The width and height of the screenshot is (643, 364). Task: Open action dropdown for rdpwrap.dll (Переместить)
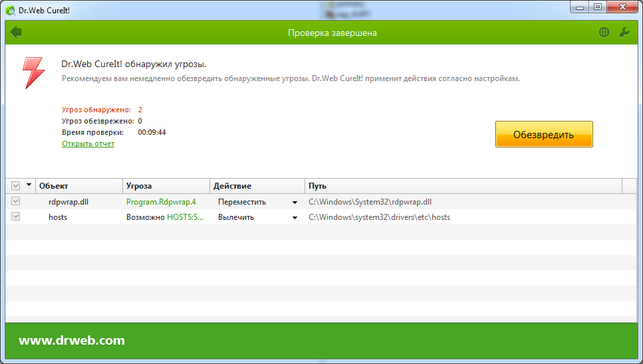coord(295,203)
